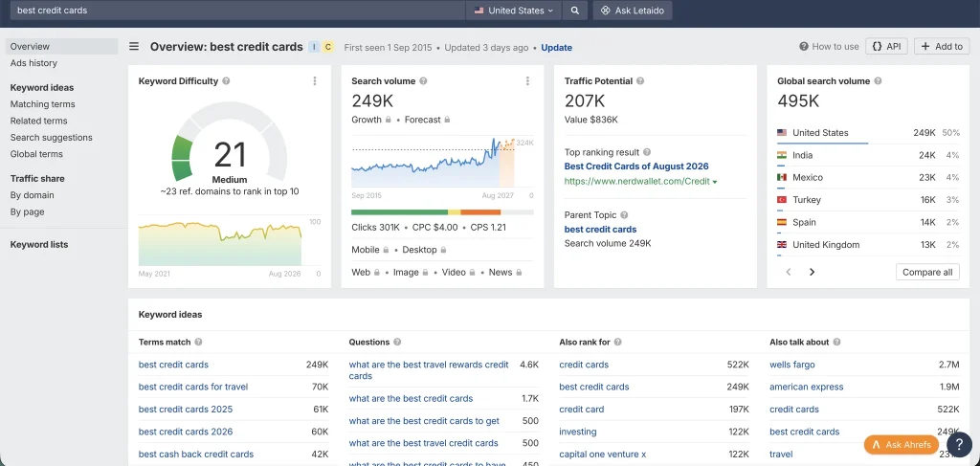Select Global terms in sidebar
This screenshot has width=980, height=466.
(36, 154)
